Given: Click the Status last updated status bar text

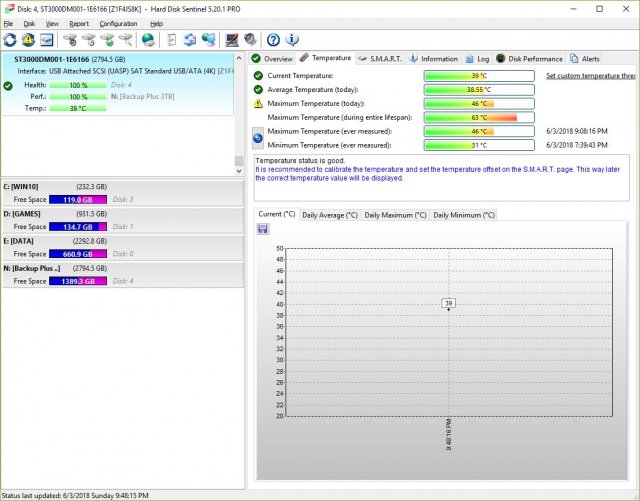Looking at the screenshot, I should pyautogui.click(x=76, y=495).
